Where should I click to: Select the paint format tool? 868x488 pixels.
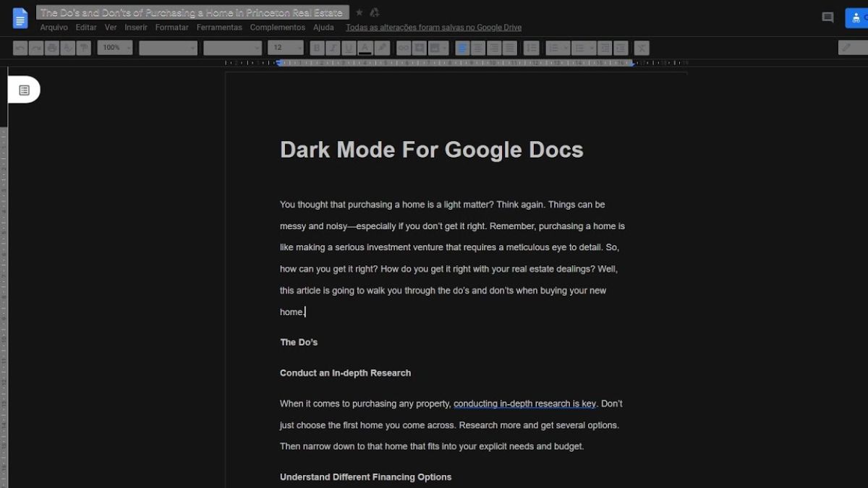[84, 48]
